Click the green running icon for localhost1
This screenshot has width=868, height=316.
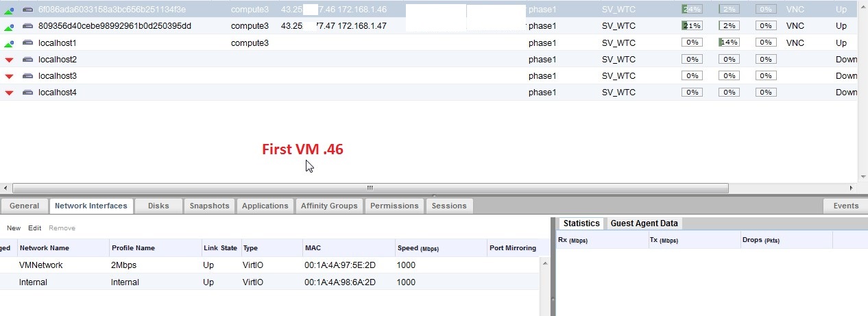pos(9,43)
